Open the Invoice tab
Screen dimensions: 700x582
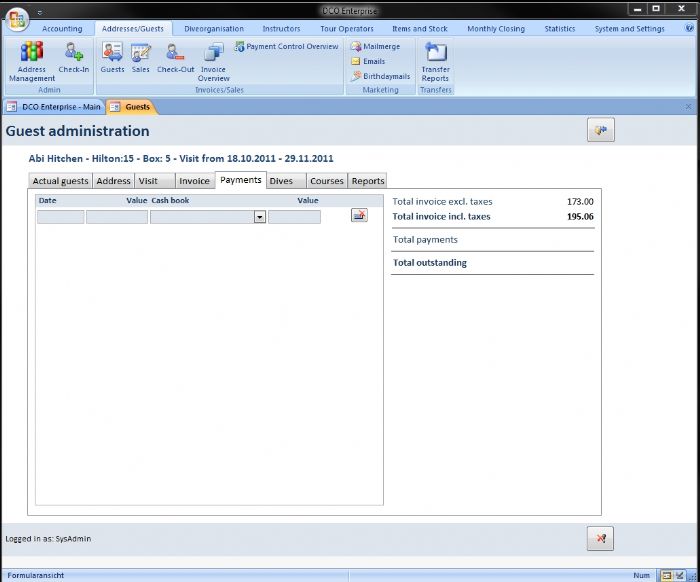[194, 181]
